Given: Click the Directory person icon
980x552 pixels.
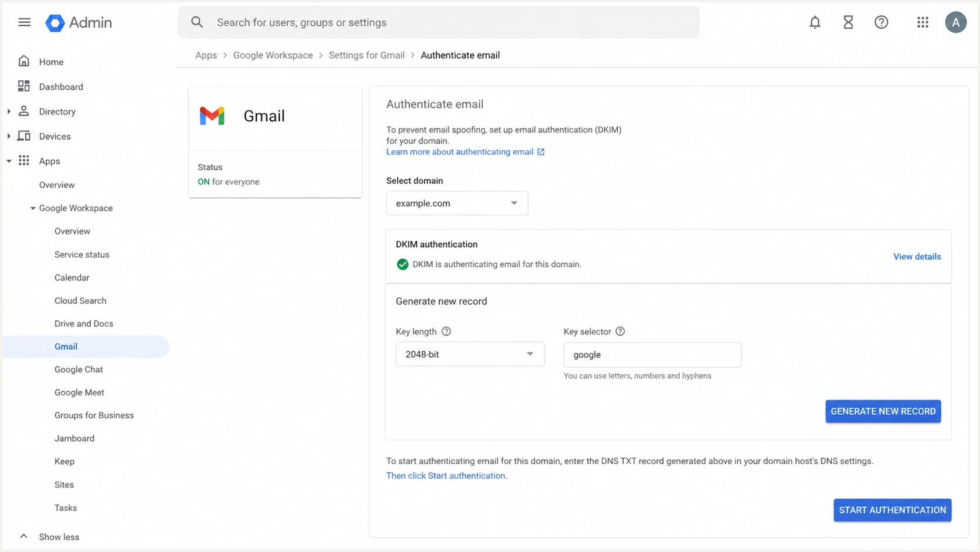Looking at the screenshot, I should [24, 111].
